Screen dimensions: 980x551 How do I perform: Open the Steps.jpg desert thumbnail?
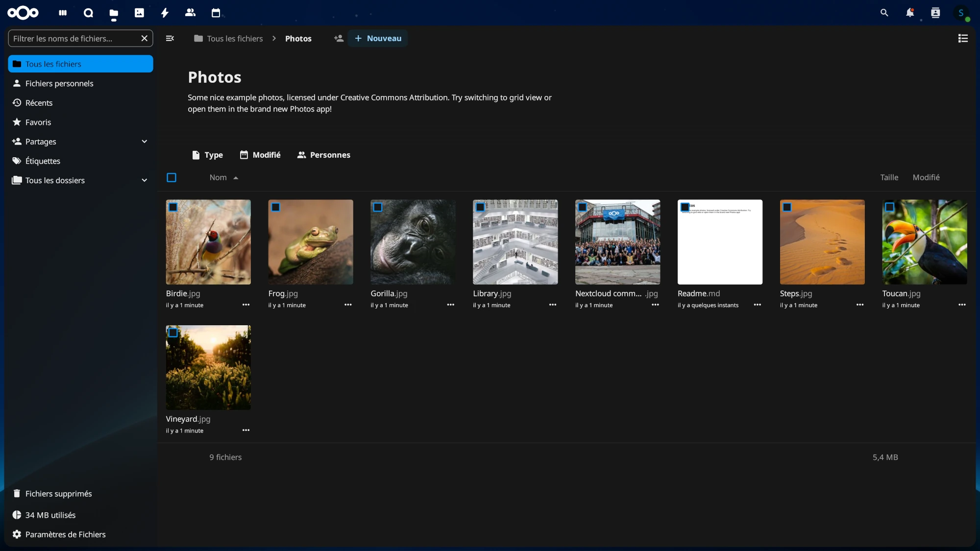point(822,242)
